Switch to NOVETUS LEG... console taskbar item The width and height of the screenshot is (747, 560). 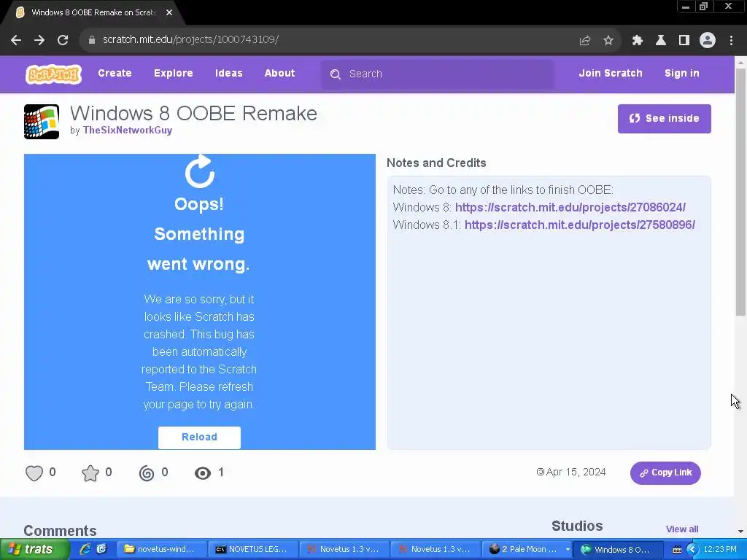coord(253,550)
